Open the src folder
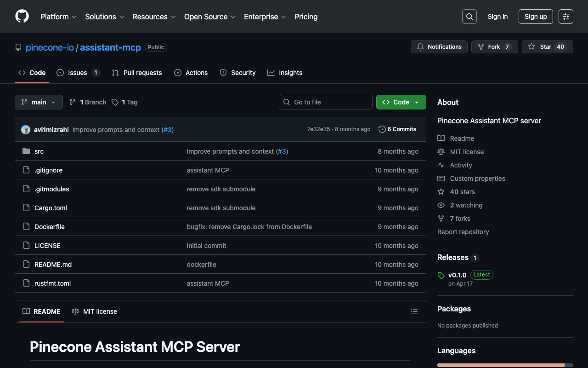The height and width of the screenshot is (368, 588). [39, 151]
